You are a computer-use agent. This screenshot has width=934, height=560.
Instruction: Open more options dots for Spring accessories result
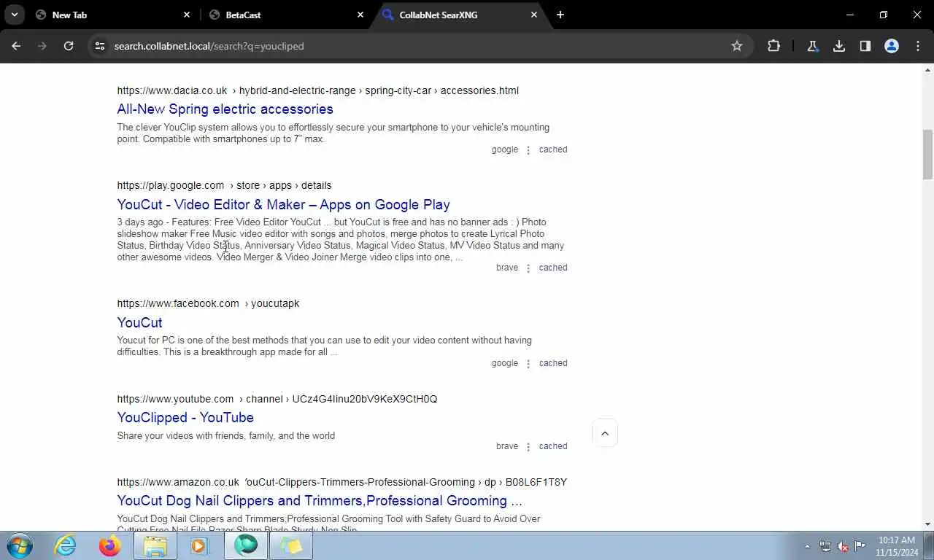528,150
